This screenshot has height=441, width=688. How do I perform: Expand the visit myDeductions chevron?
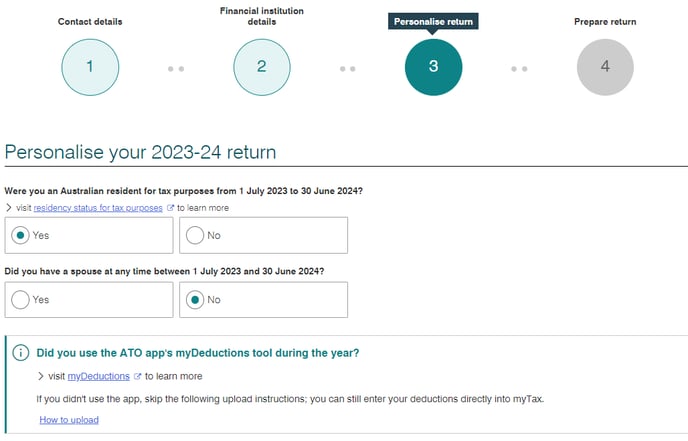coord(41,376)
